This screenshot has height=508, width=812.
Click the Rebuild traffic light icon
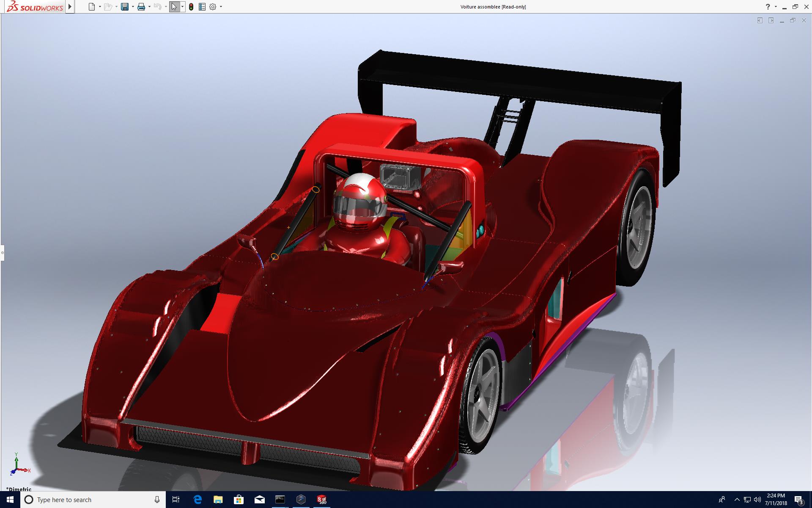point(191,7)
